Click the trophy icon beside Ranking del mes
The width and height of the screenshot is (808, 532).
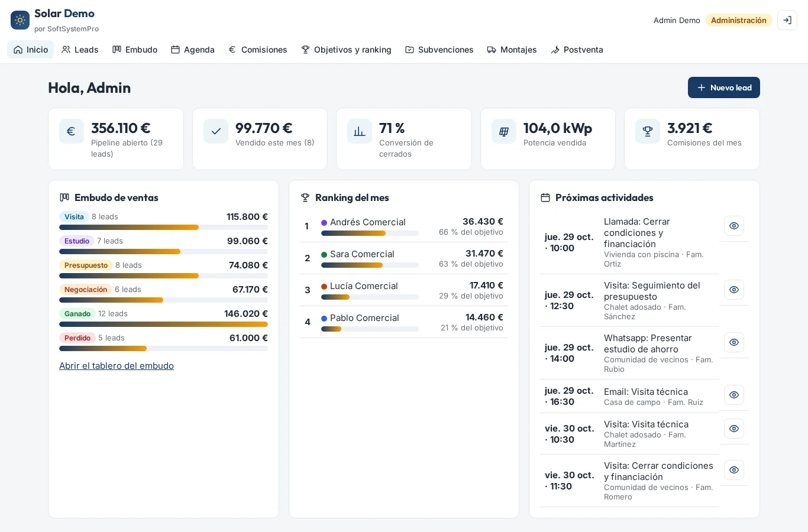pyautogui.click(x=305, y=197)
